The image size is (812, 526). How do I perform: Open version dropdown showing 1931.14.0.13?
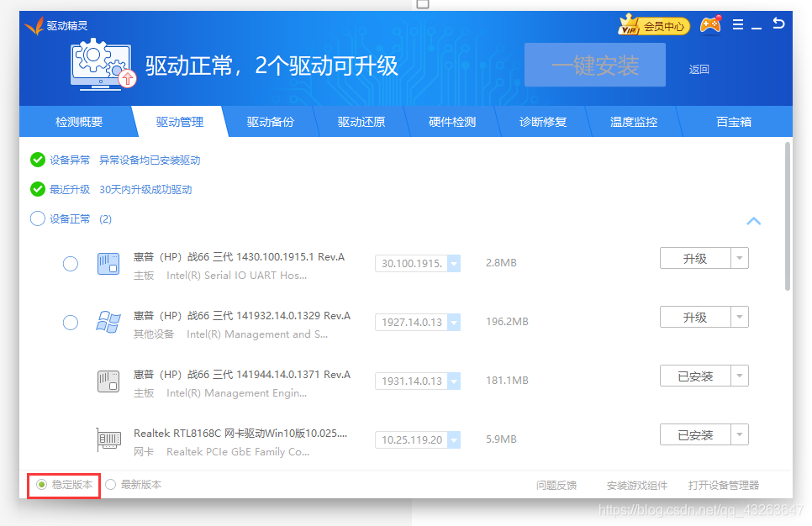click(454, 381)
